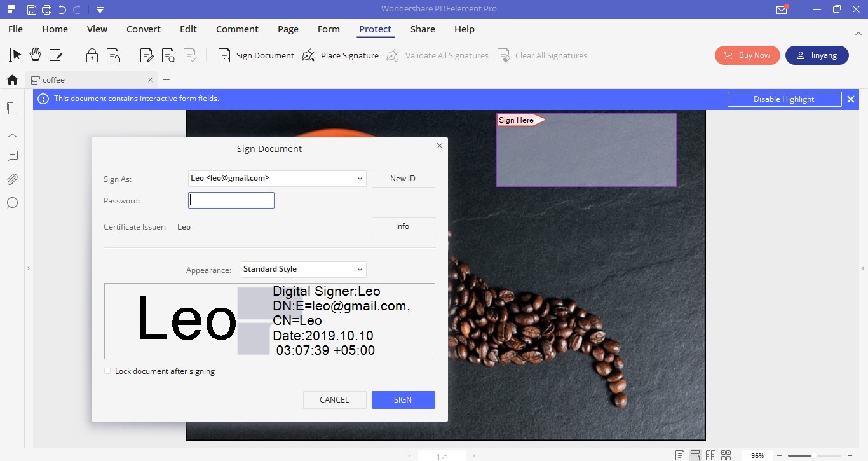Expand the left panel arrow

pos(29,269)
